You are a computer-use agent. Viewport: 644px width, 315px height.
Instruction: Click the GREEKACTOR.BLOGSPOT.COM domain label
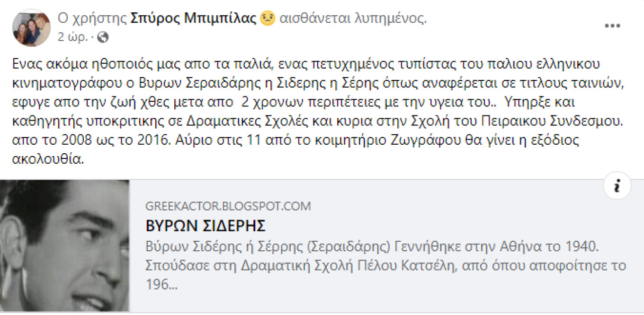click(228, 206)
